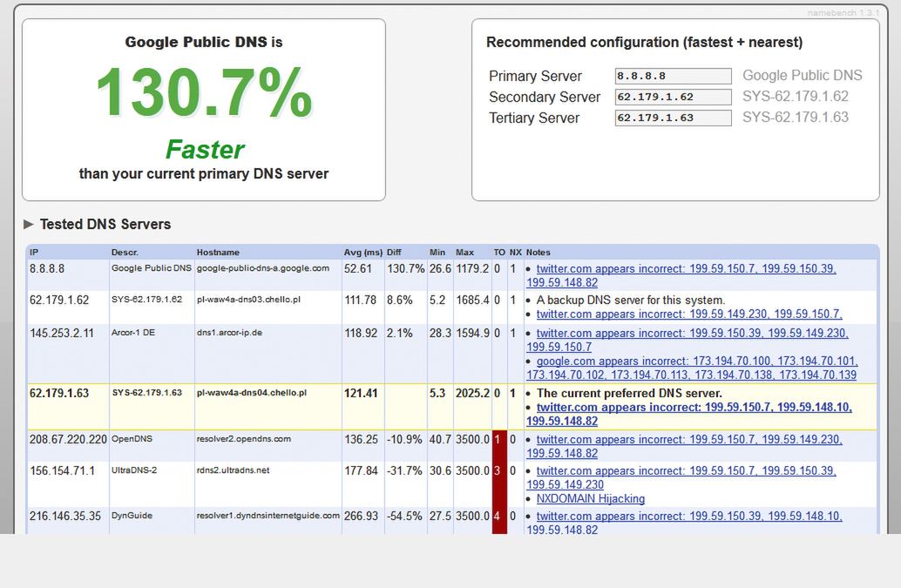Screen dimensions: 901x588
Task: Open twitter.com note for current preferred server
Action: tap(689, 414)
